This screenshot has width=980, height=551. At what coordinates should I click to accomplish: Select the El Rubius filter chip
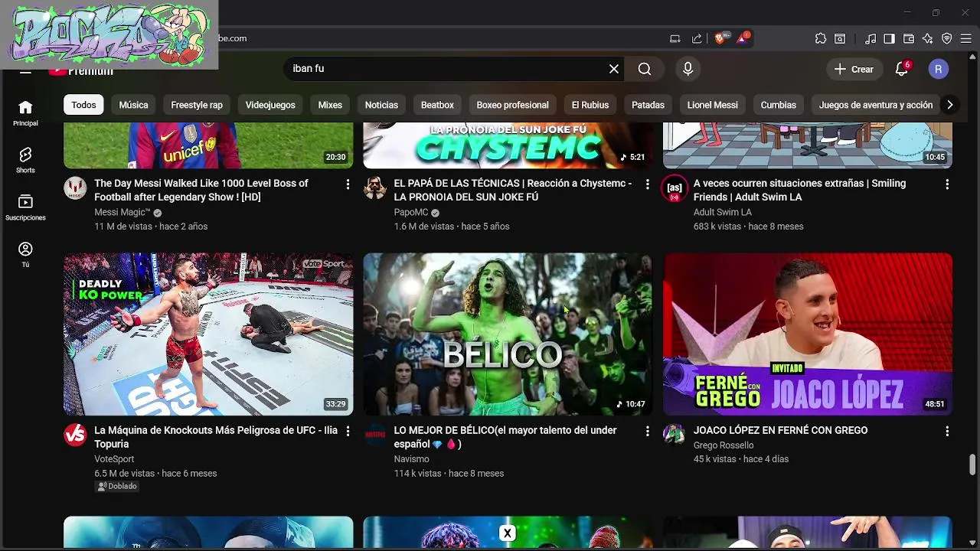[x=590, y=105]
